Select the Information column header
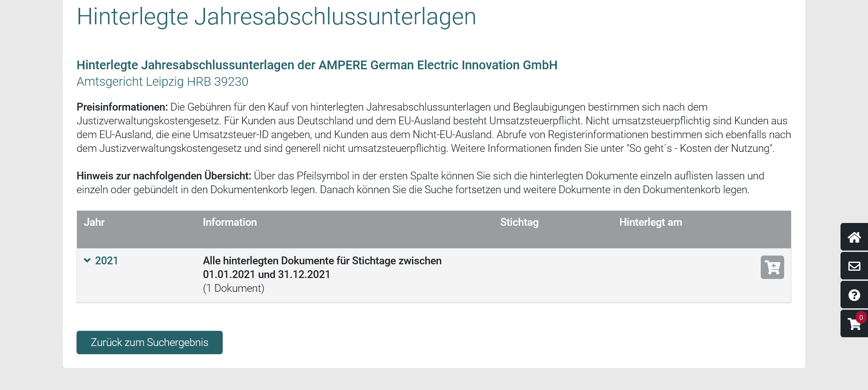The height and width of the screenshot is (390, 868). tap(230, 222)
